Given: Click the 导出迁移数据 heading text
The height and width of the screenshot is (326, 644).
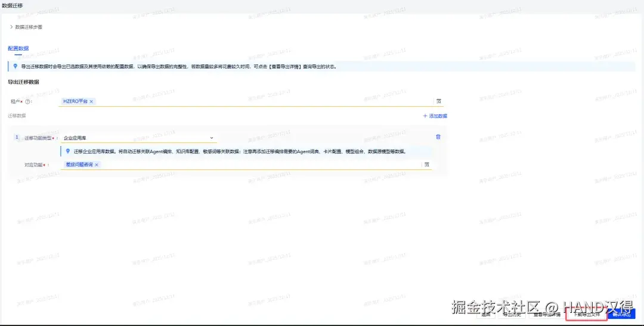Looking at the screenshot, I should pos(23,82).
